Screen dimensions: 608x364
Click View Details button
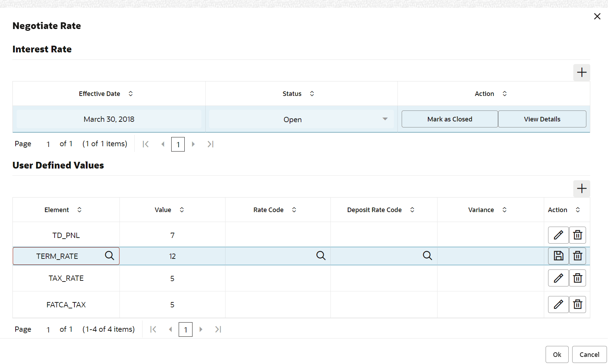(x=542, y=119)
